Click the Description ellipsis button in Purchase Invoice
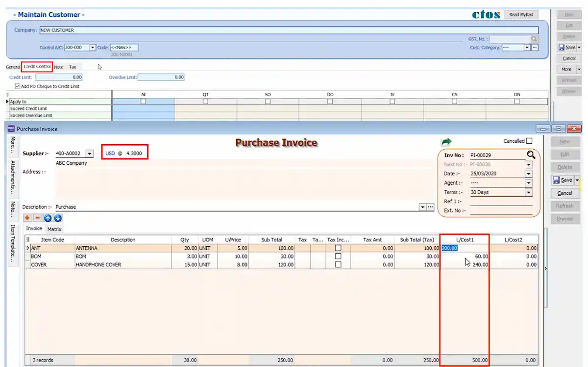The width and height of the screenshot is (588, 367). (x=430, y=207)
